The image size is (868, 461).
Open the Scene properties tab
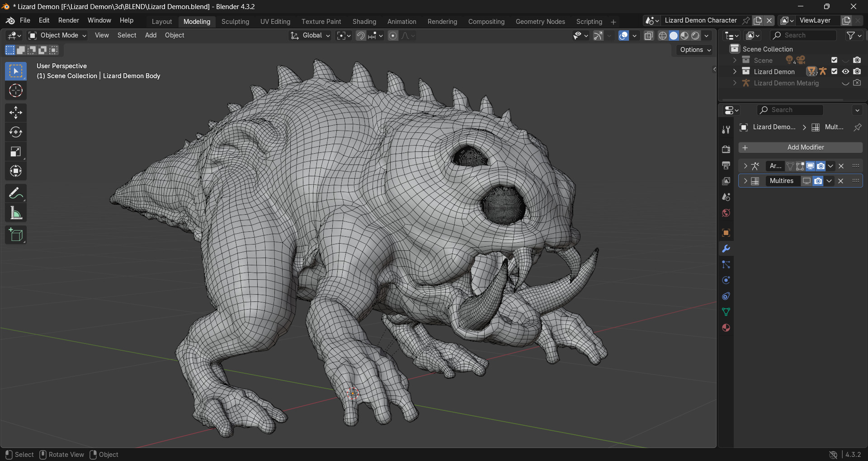(x=726, y=197)
